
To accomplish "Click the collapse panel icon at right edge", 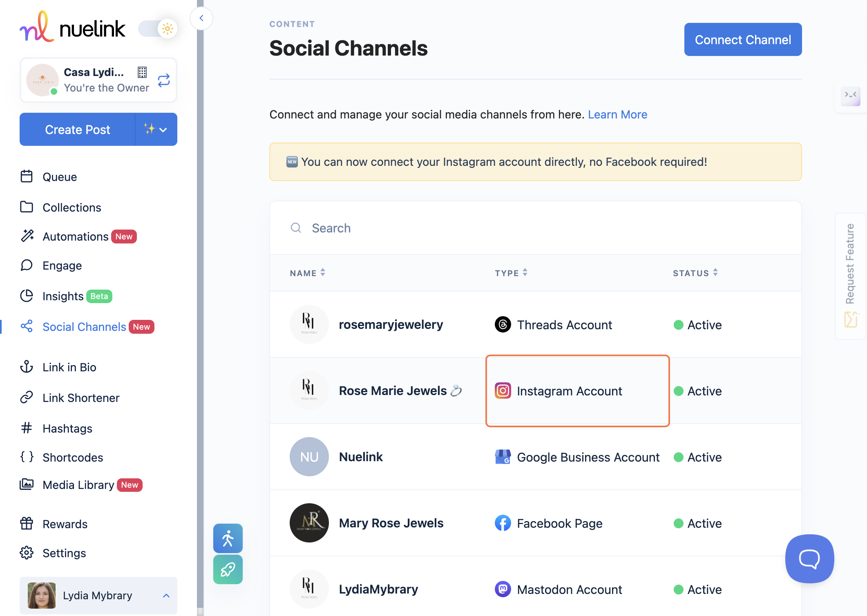I will pos(851,96).
